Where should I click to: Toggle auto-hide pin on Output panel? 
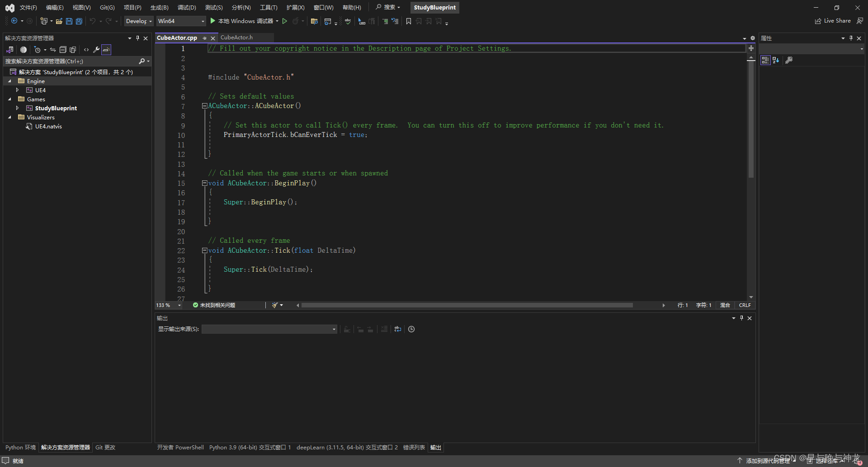(741, 318)
